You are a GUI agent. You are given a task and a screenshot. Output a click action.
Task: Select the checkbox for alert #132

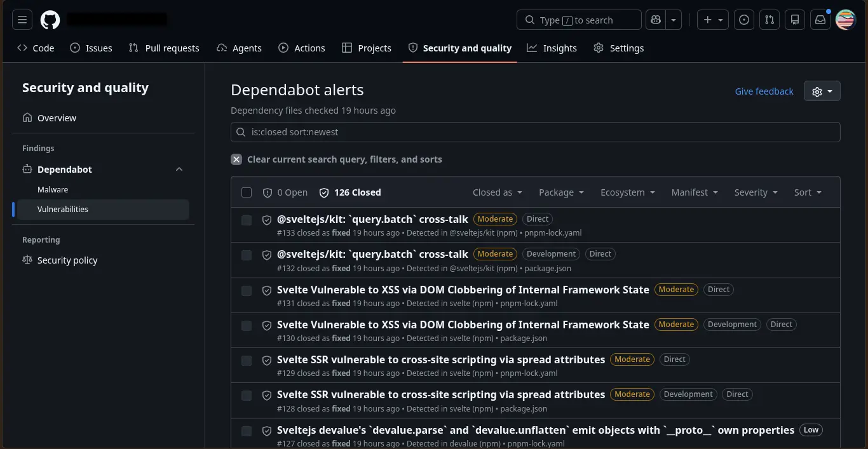point(247,255)
